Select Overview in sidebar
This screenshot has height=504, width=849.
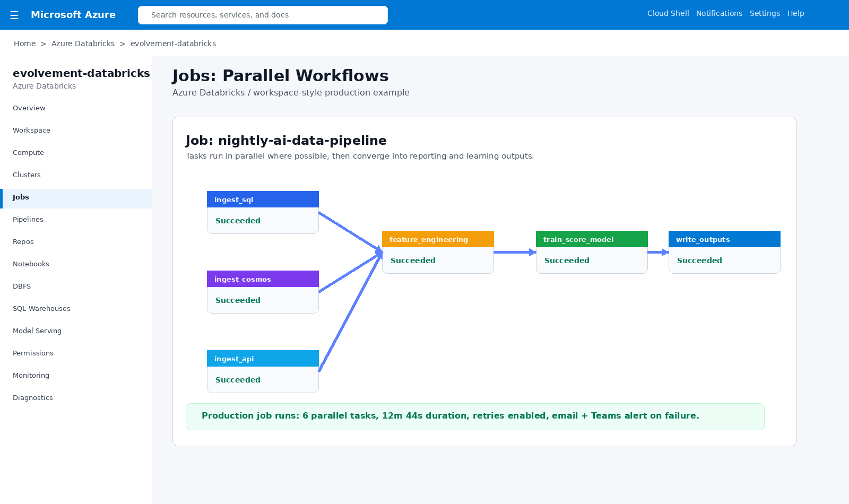[x=76, y=108]
